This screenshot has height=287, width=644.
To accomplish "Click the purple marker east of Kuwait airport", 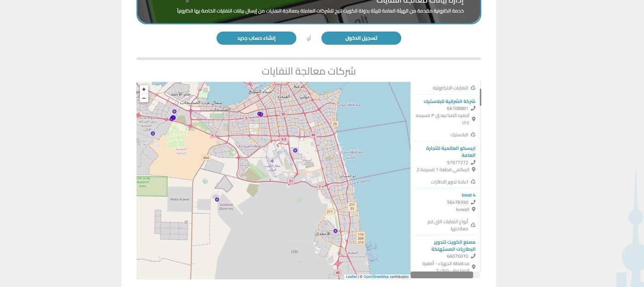I will (295, 150).
